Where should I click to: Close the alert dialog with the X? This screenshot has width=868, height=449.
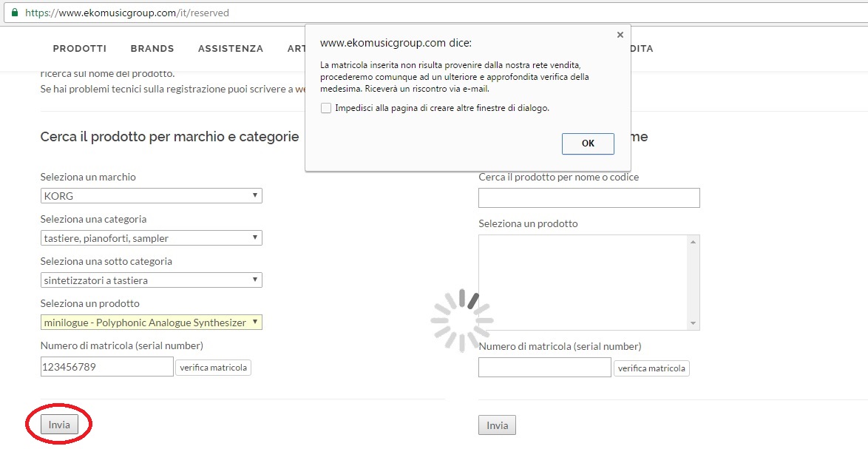[x=620, y=34]
